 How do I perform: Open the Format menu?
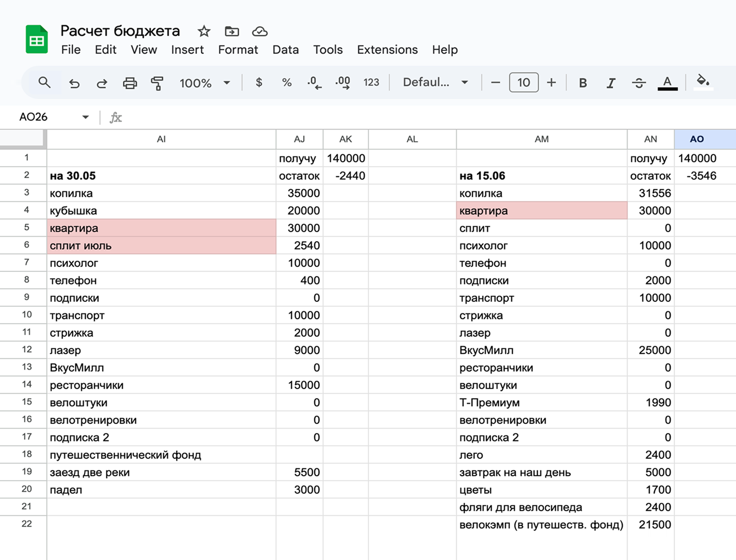point(238,50)
